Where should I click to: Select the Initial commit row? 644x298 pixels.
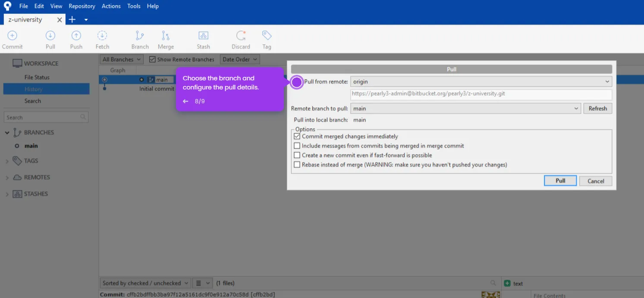[x=157, y=89]
